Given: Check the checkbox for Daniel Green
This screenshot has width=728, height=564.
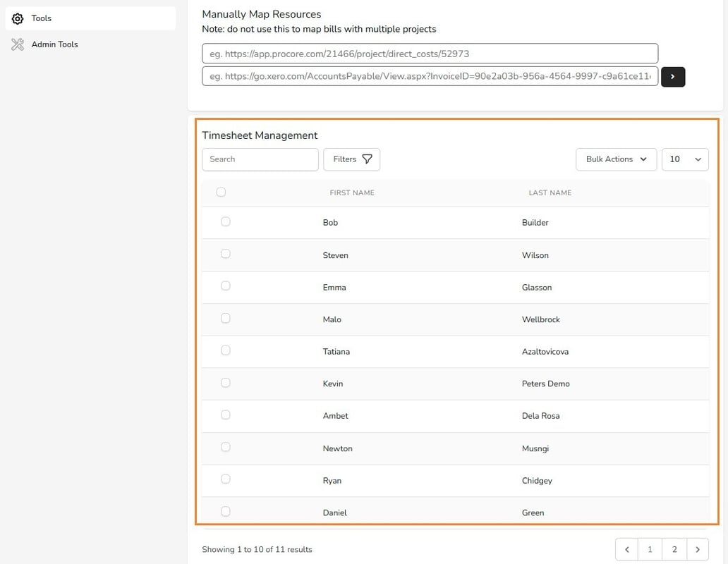Looking at the screenshot, I should coord(225,511).
